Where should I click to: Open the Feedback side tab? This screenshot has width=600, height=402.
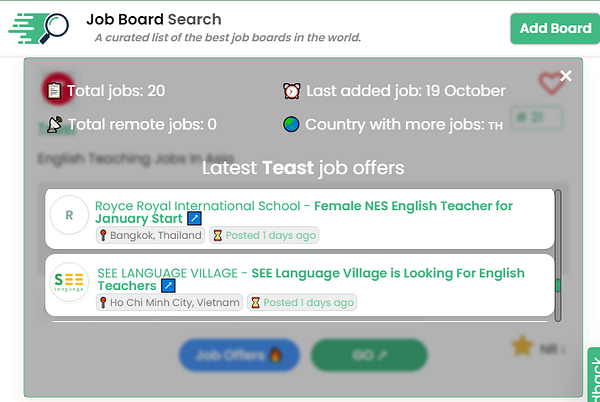(x=594, y=375)
